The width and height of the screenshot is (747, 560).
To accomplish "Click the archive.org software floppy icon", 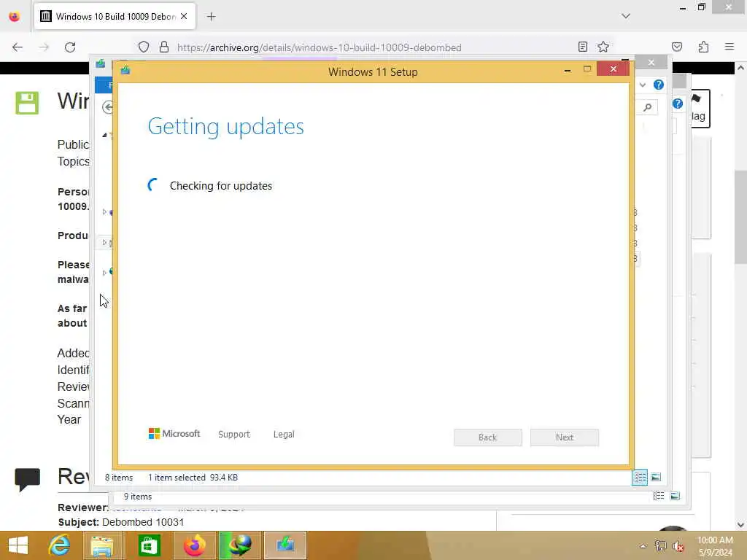I will (27, 103).
